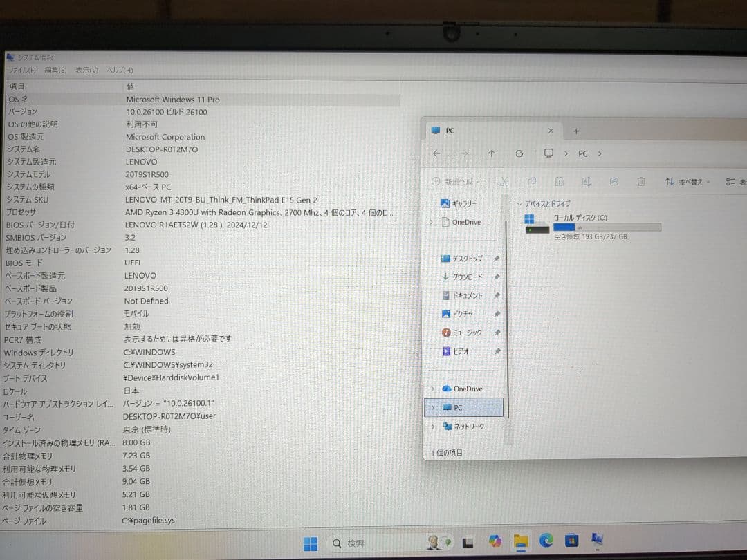The width and height of the screenshot is (747, 560).
Task: Open Copilot from the taskbar
Action: [x=495, y=541]
